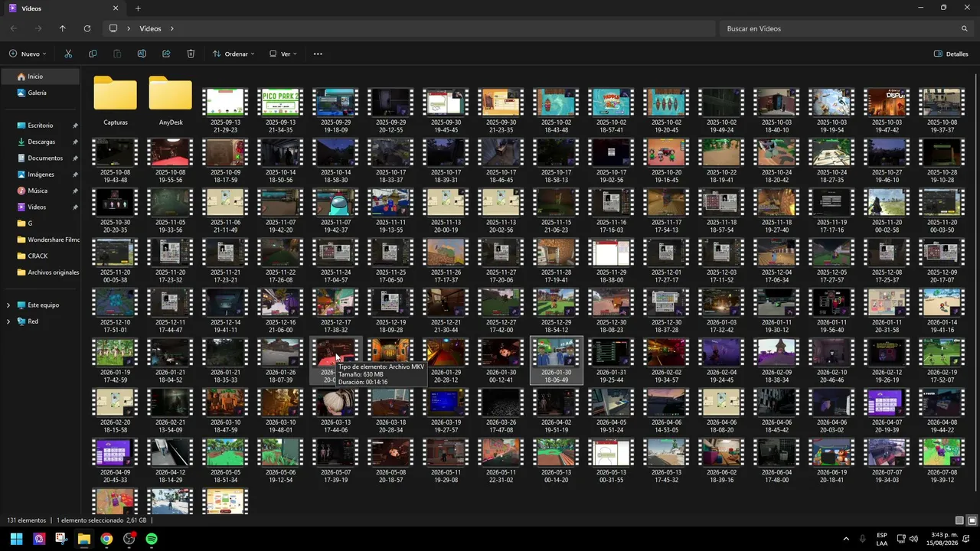This screenshot has height=551, width=980.
Task: Open Spotify from the taskbar
Action: 152,539
